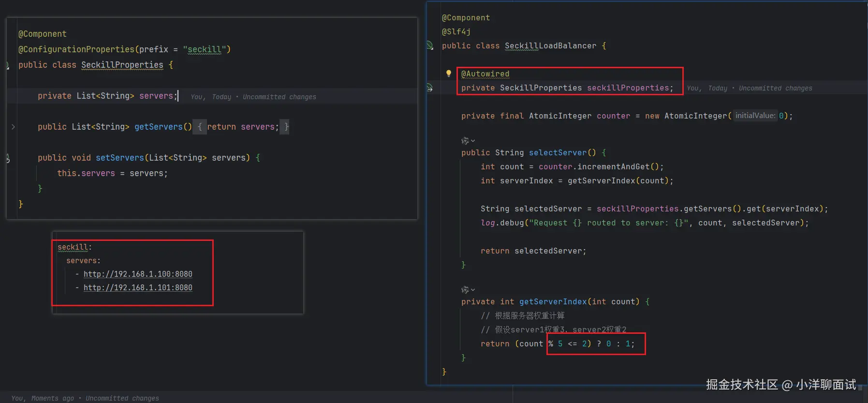Viewport: 868px width, 403px height.
Task: Click the folded closing brace of getServers
Action: (285, 127)
